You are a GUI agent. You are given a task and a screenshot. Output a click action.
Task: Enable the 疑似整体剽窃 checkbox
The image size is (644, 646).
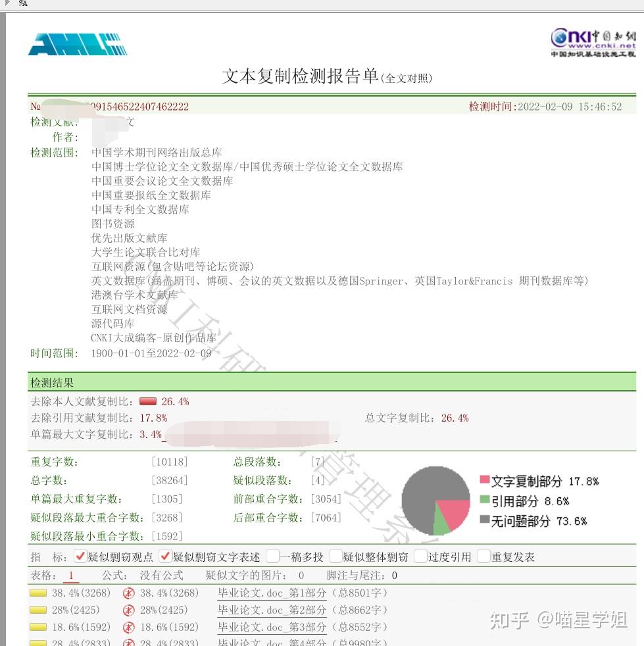coord(335,556)
